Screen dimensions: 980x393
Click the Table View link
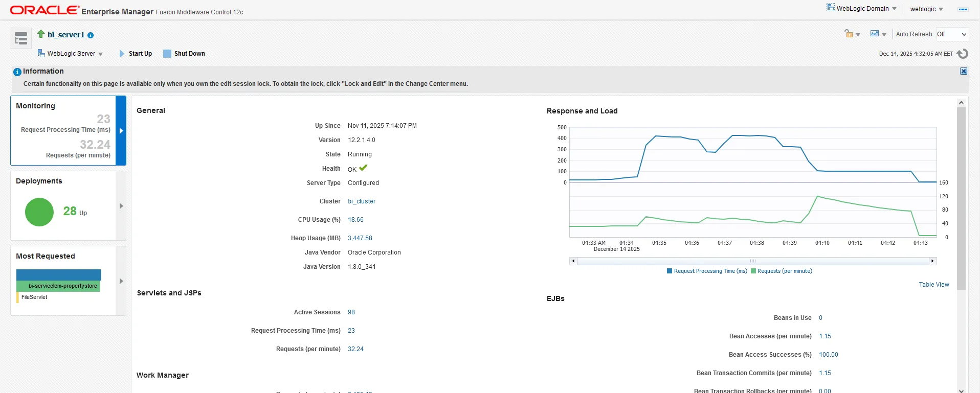933,285
